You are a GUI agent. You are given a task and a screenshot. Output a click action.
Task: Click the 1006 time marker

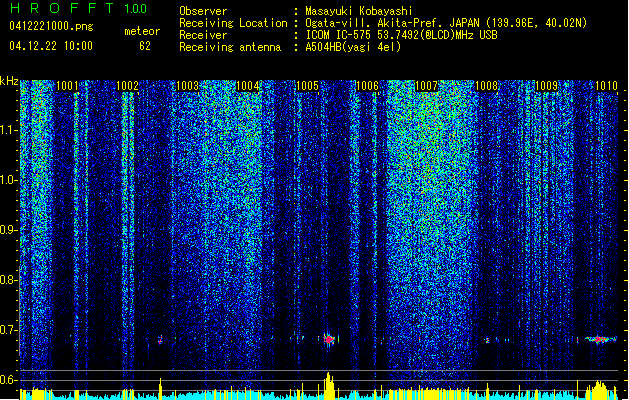(x=367, y=85)
